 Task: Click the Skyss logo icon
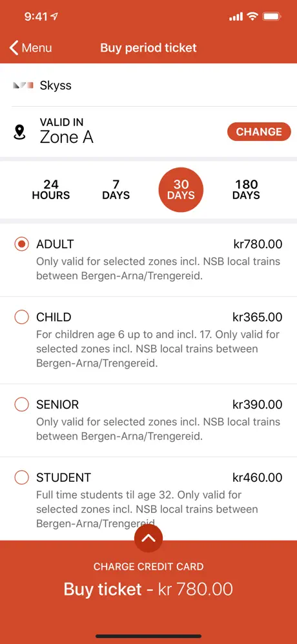pyautogui.click(x=23, y=85)
